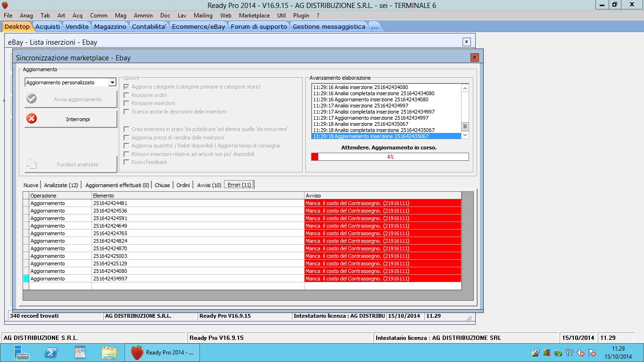Open the network connection tray icon
The height and width of the screenshot is (362, 644).
click(x=570, y=353)
